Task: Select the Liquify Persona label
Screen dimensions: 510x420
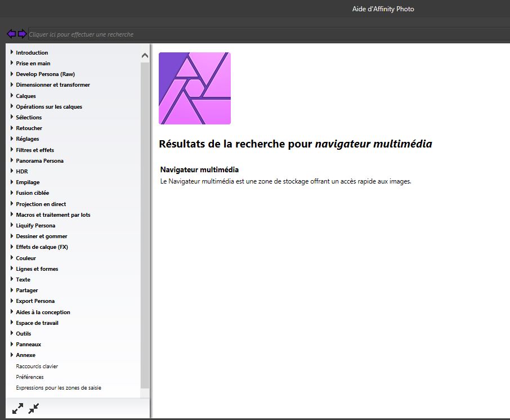Action: tap(35, 225)
